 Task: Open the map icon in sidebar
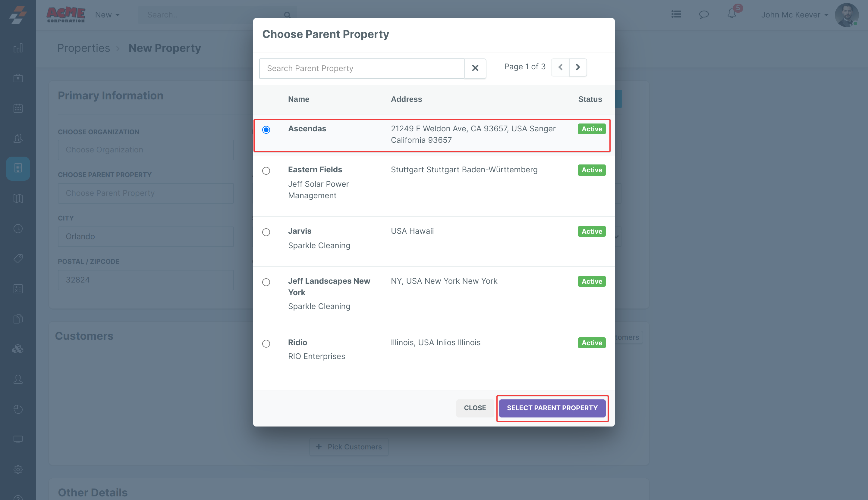point(18,198)
